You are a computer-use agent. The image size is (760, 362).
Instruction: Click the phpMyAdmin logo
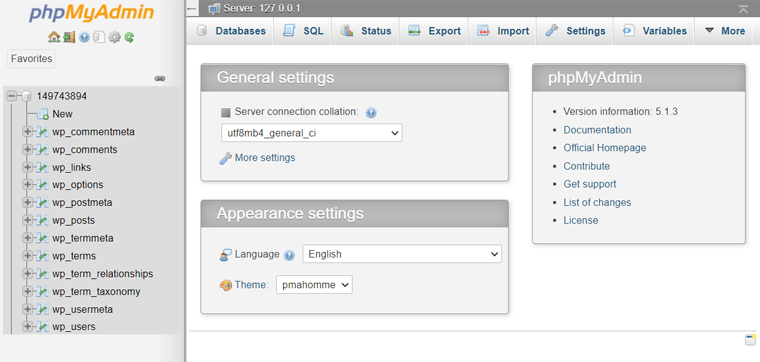(x=91, y=14)
